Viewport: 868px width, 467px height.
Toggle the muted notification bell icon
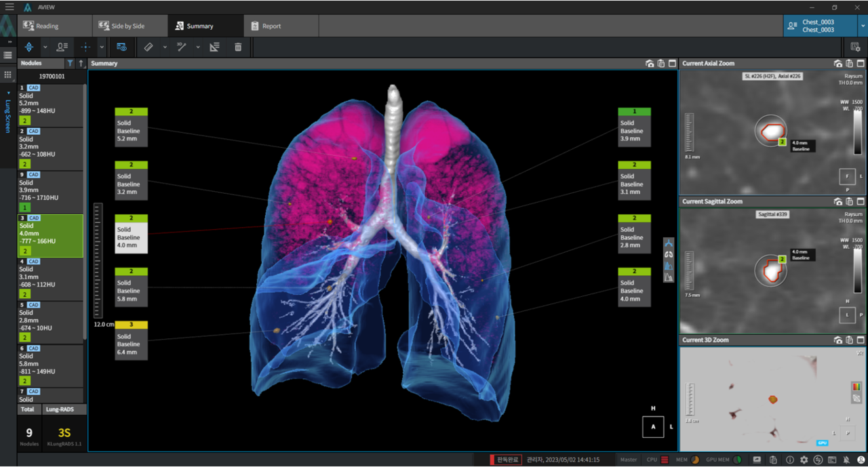point(846,460)
